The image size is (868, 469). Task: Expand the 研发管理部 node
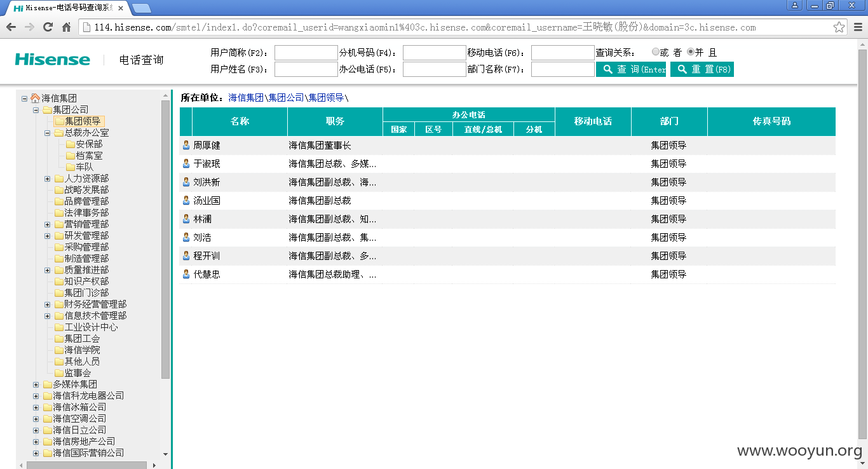[x=47, y=236]
